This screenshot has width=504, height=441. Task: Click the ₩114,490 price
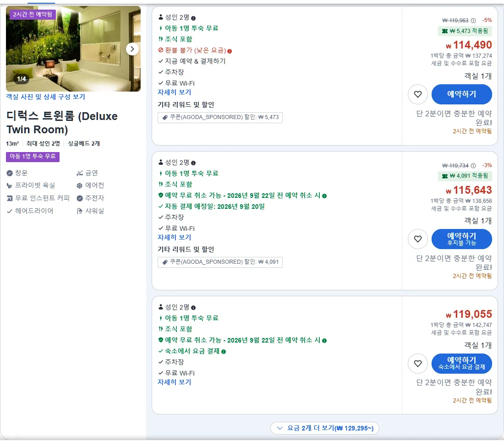pyautogui.click(x=469, y=45)
